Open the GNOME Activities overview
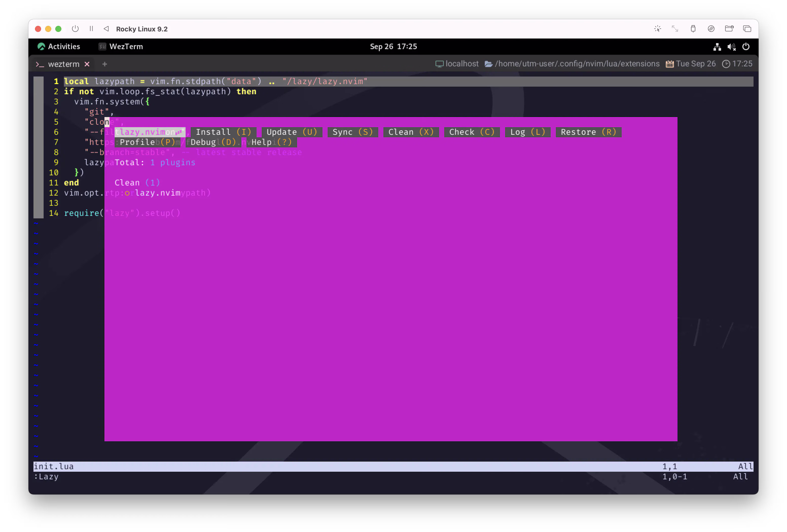This screenshot has height=532, width=787. coord(59,46)
